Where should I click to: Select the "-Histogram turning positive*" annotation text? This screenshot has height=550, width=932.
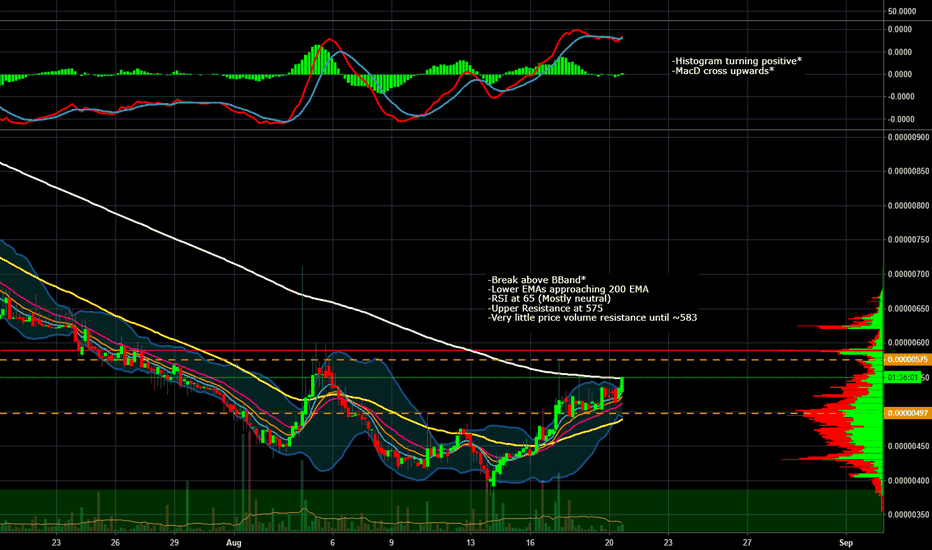[x=737, y=61]
